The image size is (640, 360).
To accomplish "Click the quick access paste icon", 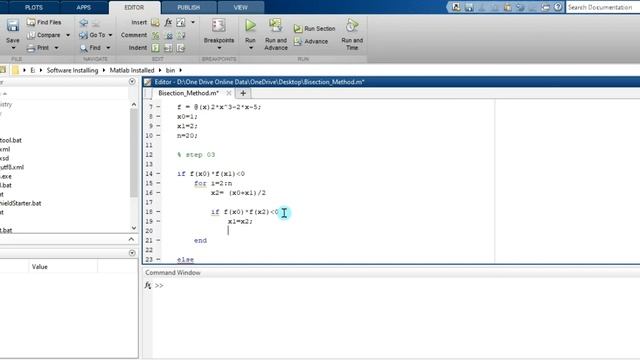I will coord(507,7).
